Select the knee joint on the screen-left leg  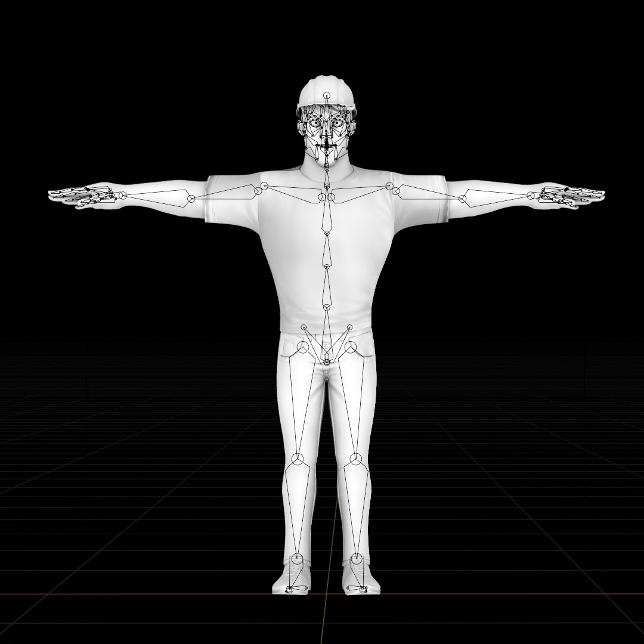[x=298, y=459]
